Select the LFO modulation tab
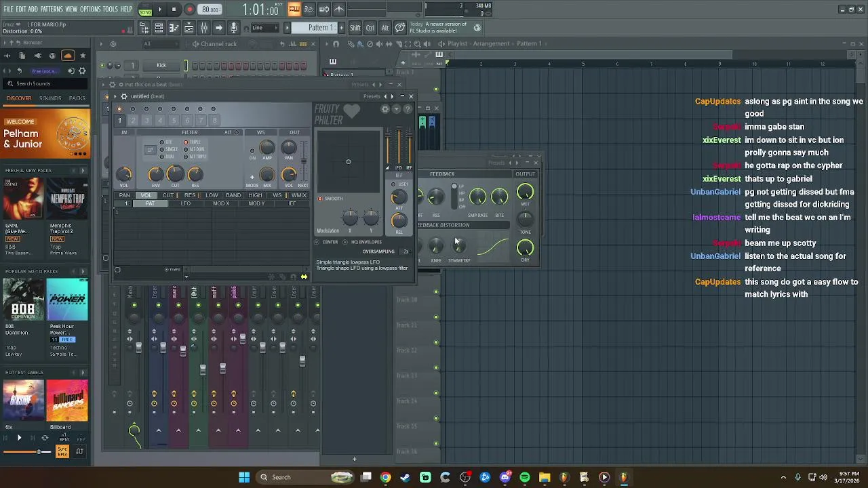868x488 pixels. click(186, 204)
